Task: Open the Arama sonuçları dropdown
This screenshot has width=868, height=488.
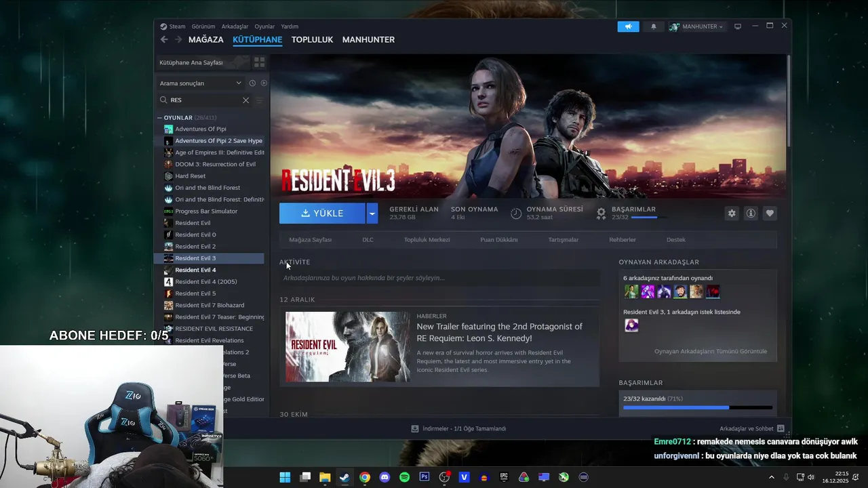Action: (x=200, y=83)
